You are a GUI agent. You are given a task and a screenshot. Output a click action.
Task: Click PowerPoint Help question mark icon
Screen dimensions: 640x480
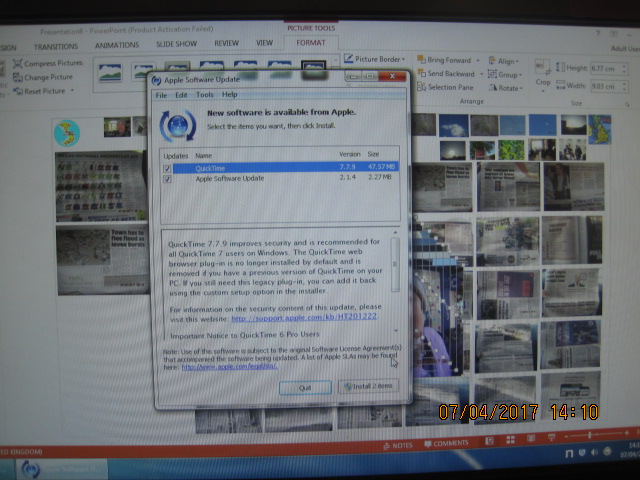598,33
